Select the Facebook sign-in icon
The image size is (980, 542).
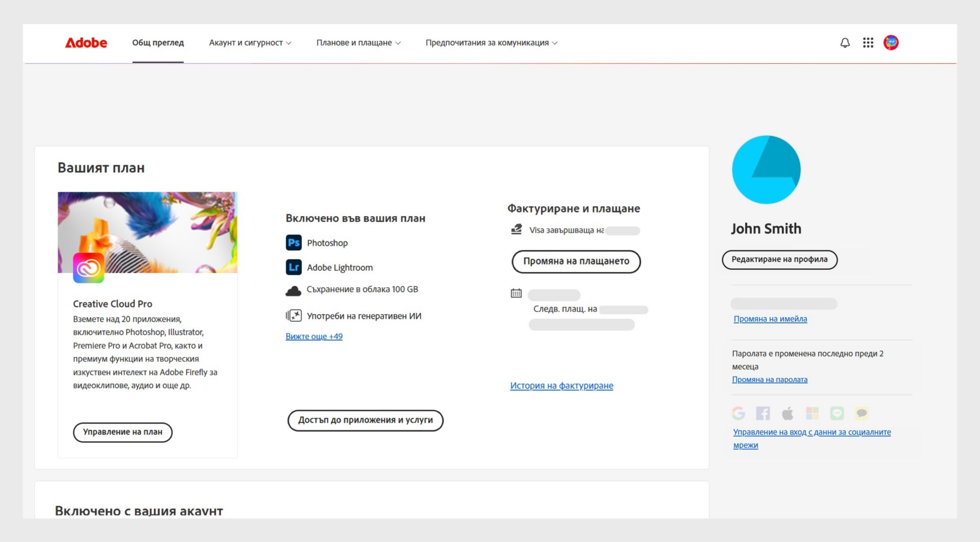coord(763,413)
